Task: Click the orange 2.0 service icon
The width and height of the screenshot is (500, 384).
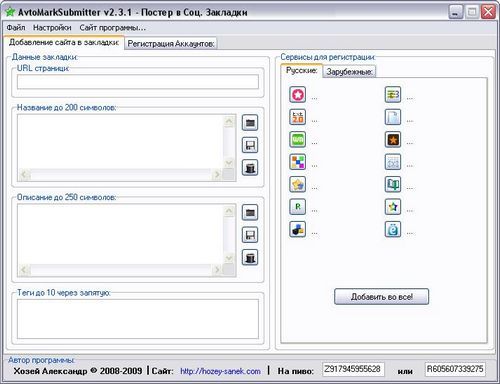Action: coord(298,117)
